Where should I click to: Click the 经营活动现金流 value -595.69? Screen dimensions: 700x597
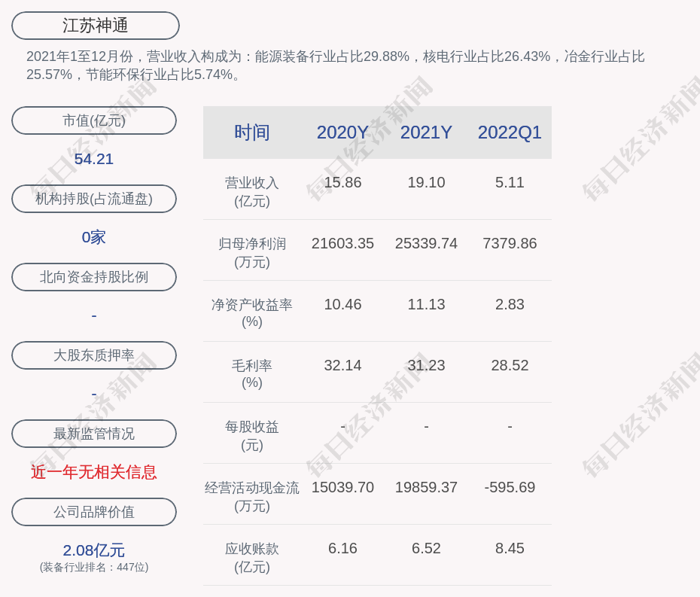coord(510,488)
